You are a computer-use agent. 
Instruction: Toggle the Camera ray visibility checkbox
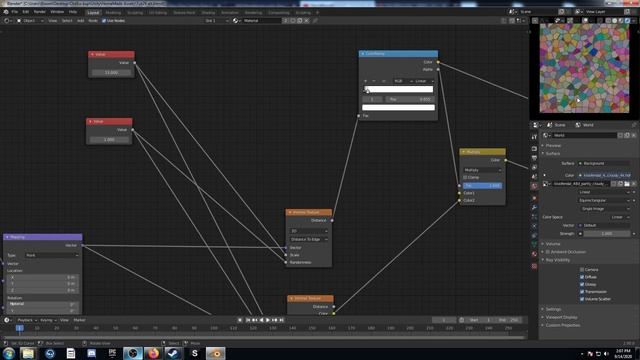582,269
